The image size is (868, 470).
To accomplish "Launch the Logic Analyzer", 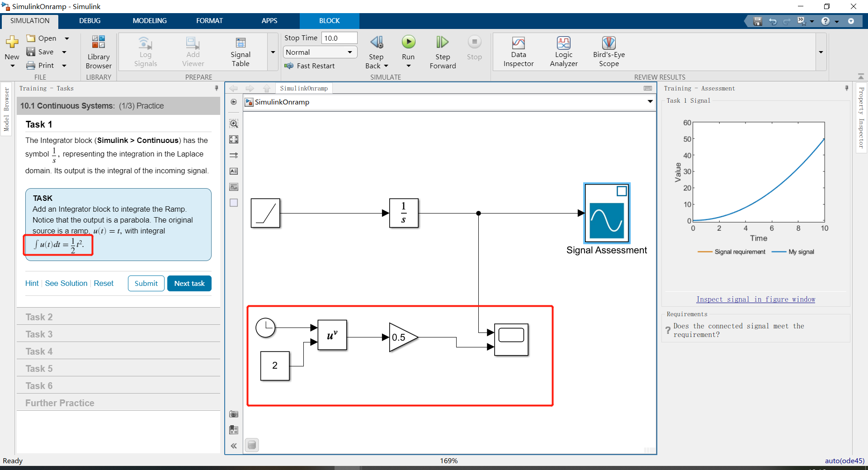I will pos(563,51).
